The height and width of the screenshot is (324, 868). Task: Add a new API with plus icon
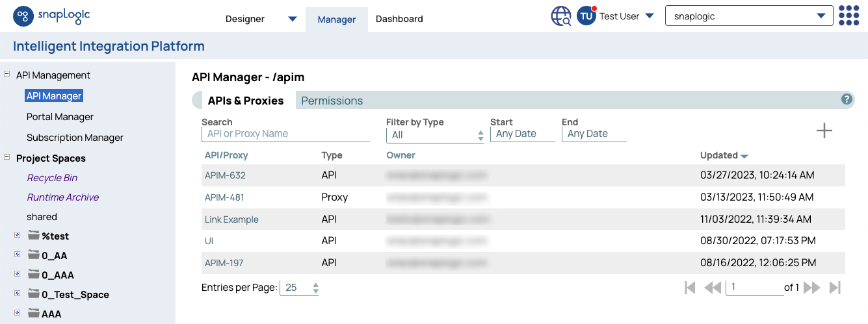point(824,131)
